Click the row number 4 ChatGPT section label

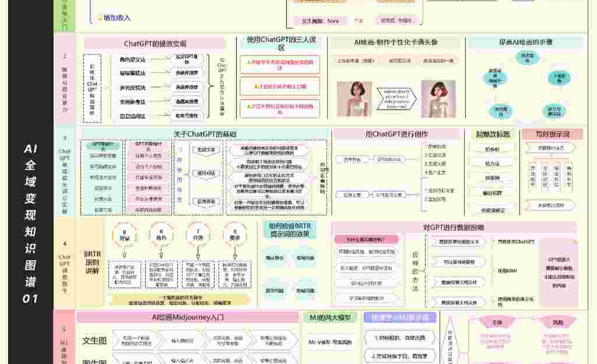click(65, 264)
